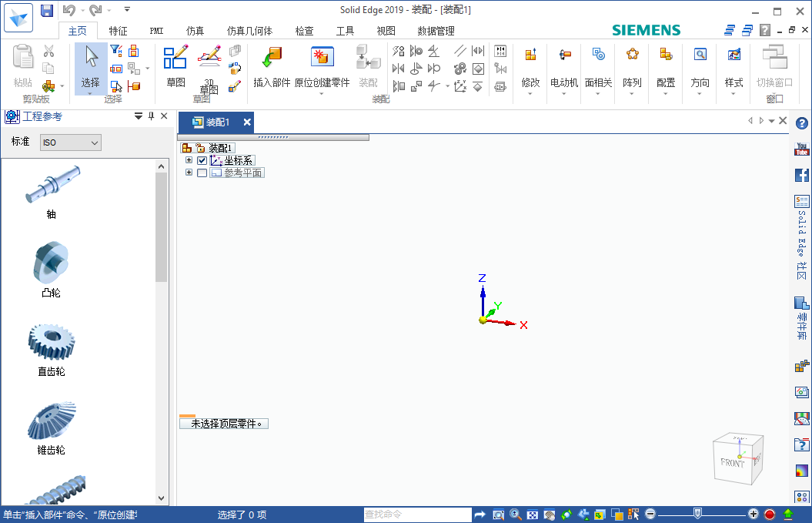Viewport: 812px width, 523px height.
Task: Switch to the 仿真几何体 ribbon tab
Action: (x=249, y=31)
